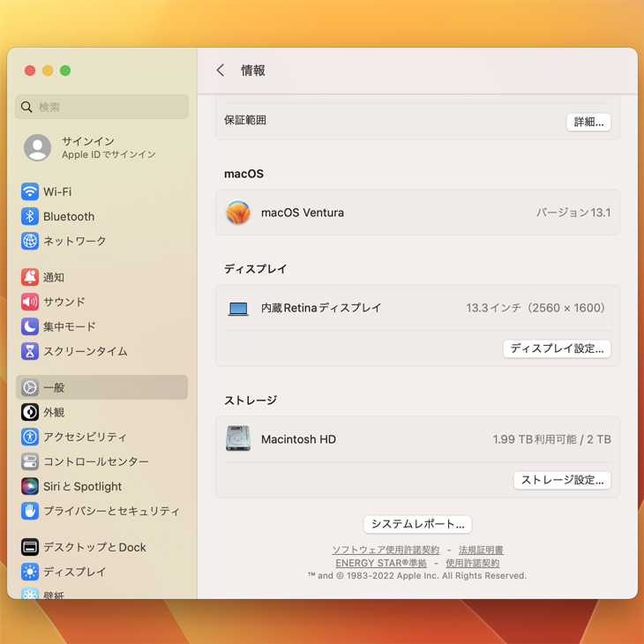Screen dimensions: 644x644
Task: Open システムレポート... button
Action: 417,524
